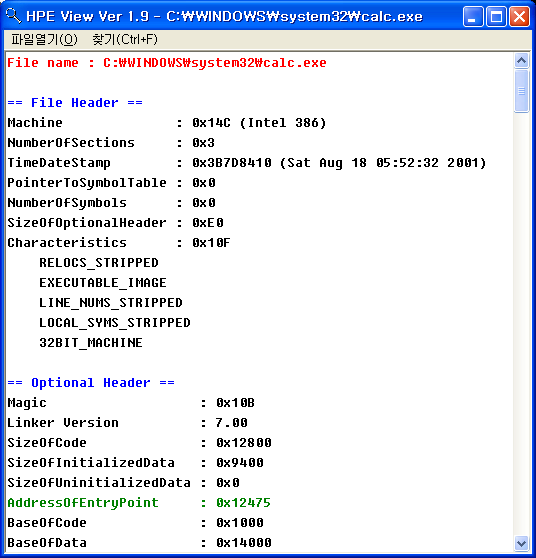
Task: Select the TimeDateStamp 0x3B7D8410 row
Action: [247, 163]
